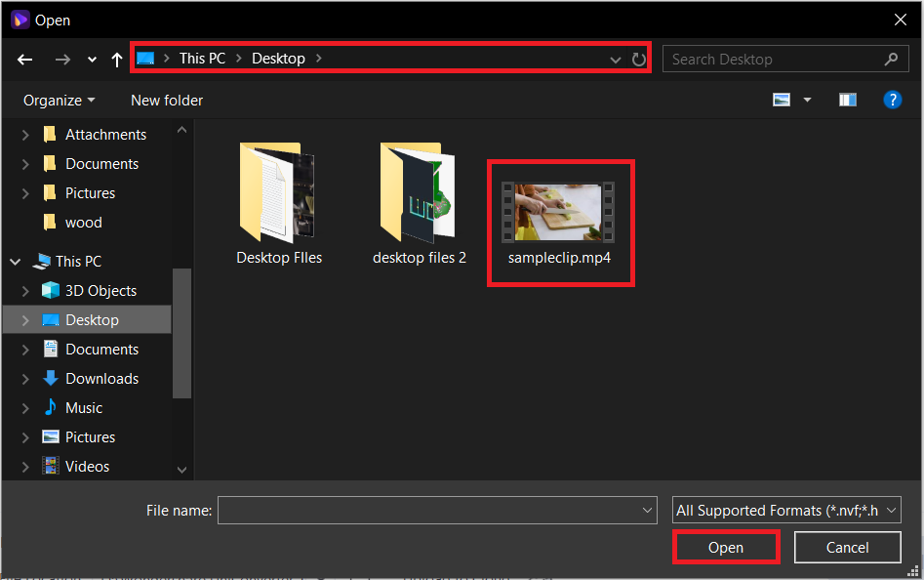Click the Back navigation arrow

tap(24, 59)
